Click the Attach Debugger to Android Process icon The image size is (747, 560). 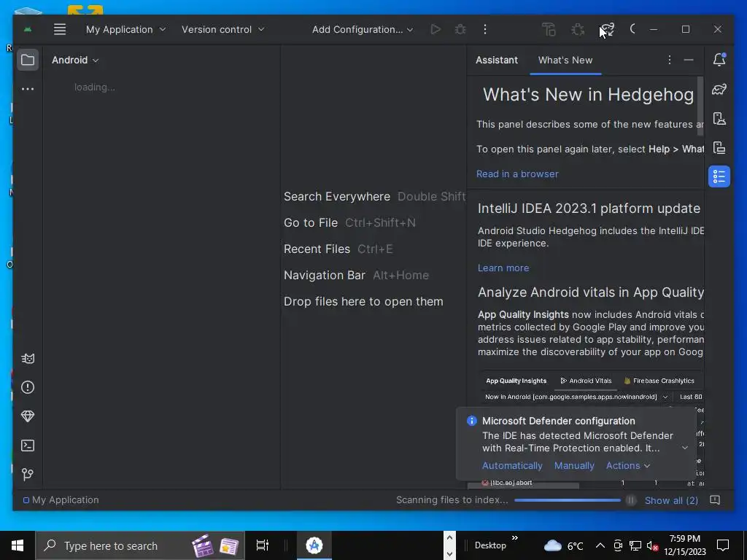(578, 29)
